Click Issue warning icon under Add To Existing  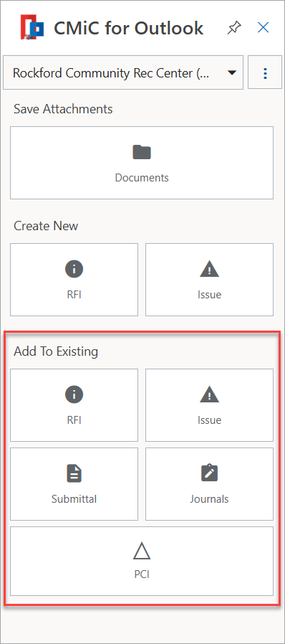click(210, 395)
